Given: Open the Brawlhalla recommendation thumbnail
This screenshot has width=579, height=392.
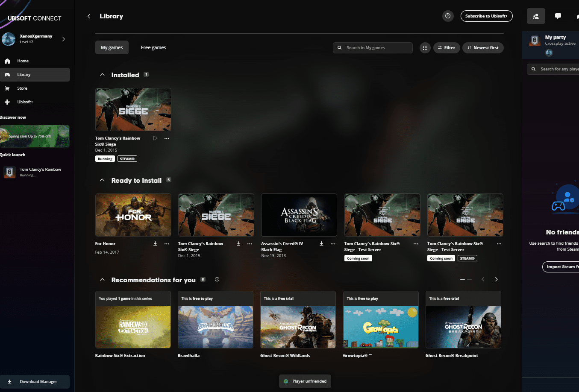Looking at the screenshot, I should 215,327.
